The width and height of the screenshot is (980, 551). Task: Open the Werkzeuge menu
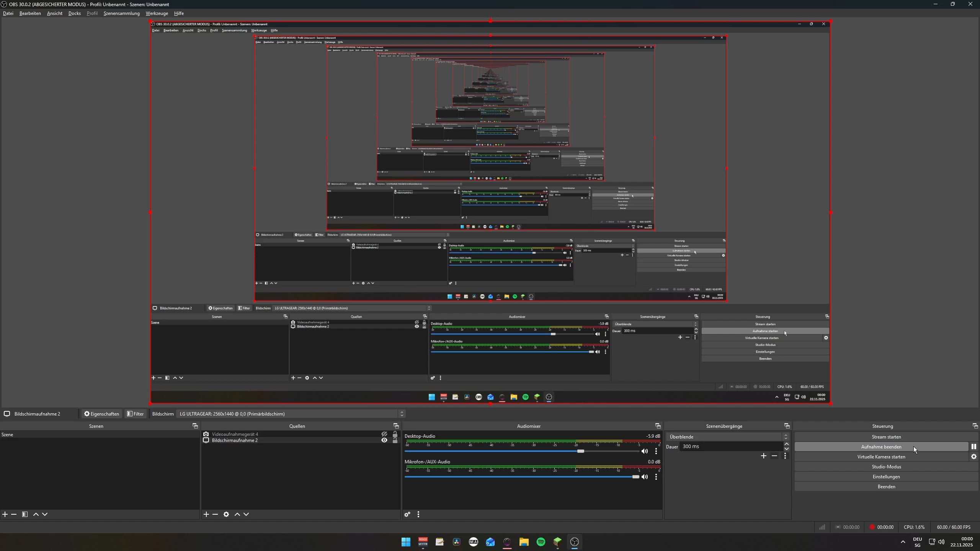click(157, 13)
